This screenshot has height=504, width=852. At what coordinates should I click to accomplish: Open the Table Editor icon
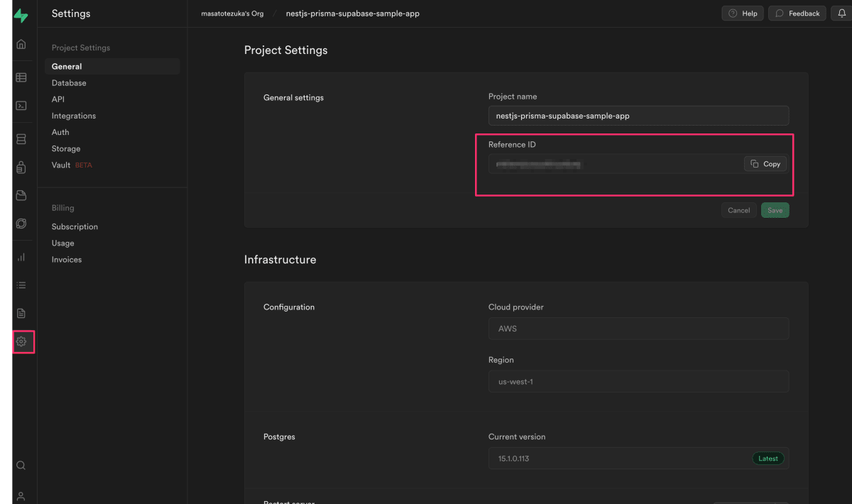[21, 77]
